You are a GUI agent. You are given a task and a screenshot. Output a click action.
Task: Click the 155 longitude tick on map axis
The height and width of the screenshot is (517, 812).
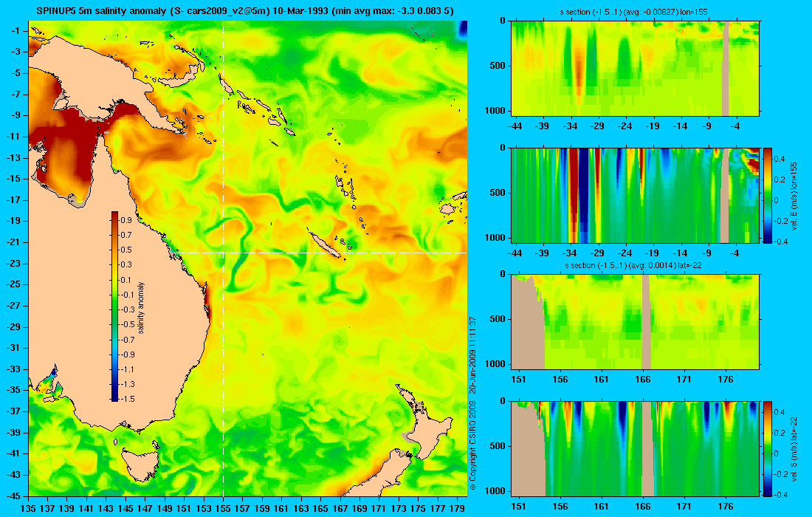pos(223,509)
